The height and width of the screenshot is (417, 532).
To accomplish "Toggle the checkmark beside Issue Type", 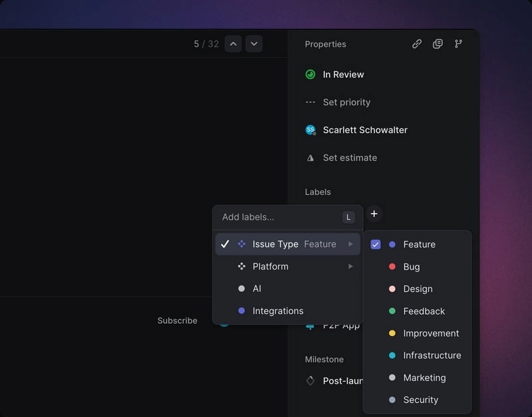I will (x=225, y=244).
